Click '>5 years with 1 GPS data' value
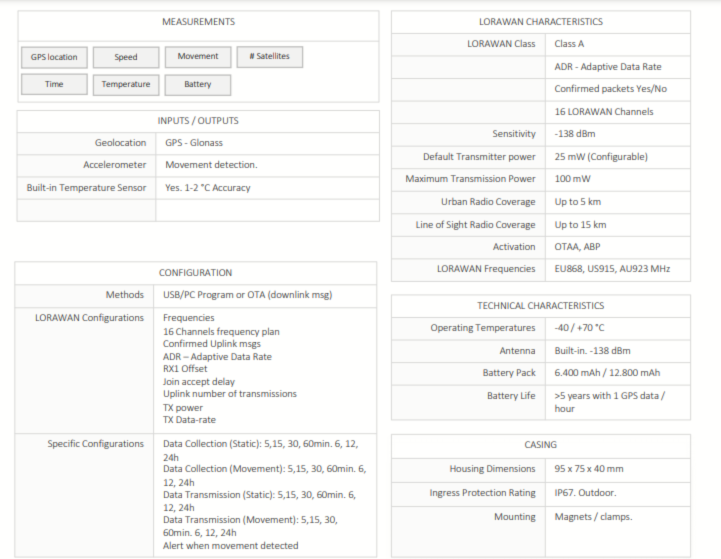The height and width of the screenshot is (559, 721). pyautogui.click(x=610, y=403)
